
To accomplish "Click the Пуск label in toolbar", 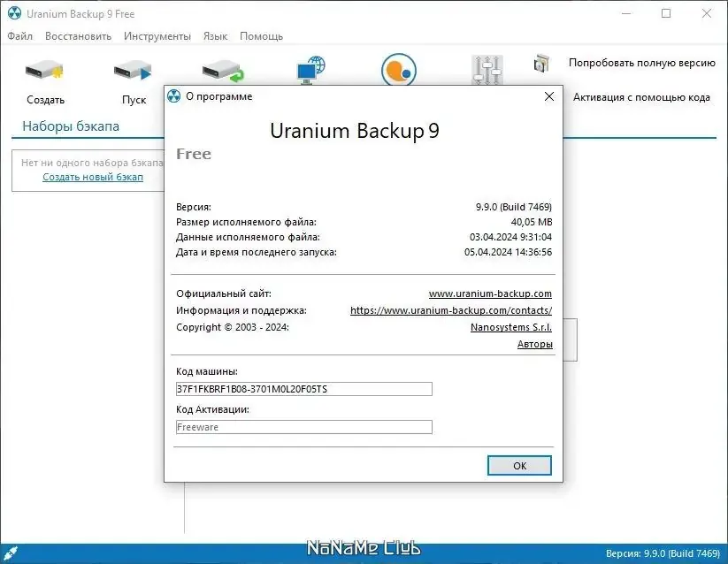I will (x=134, y=100).
